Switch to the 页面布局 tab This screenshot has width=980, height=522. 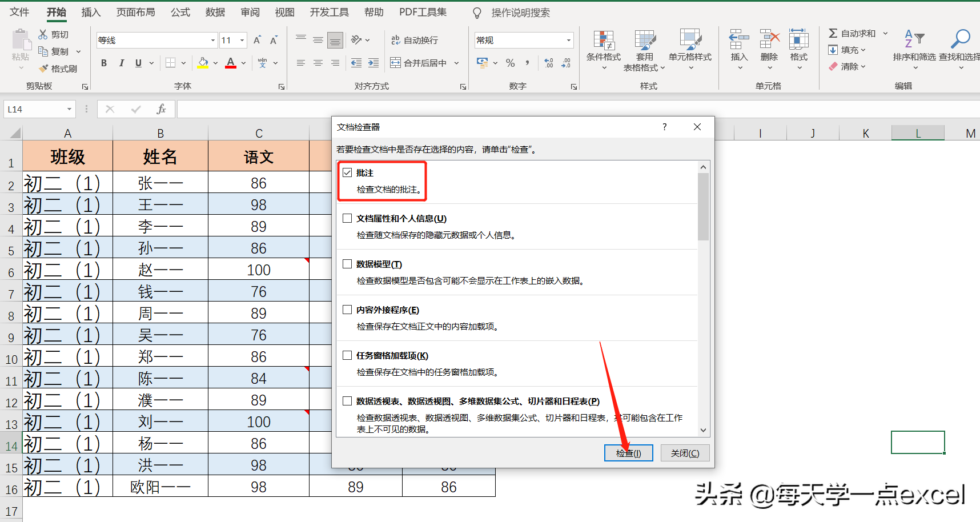135,12
